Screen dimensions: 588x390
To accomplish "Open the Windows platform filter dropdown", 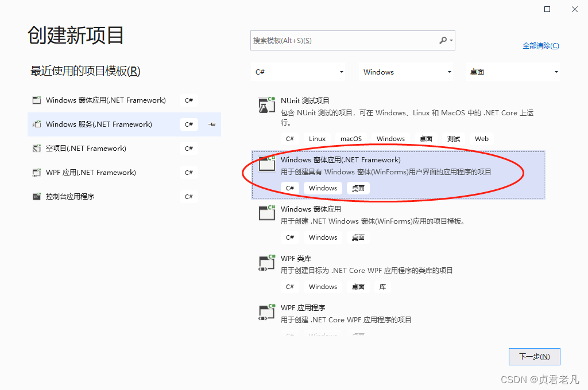I will click(406, 72).
